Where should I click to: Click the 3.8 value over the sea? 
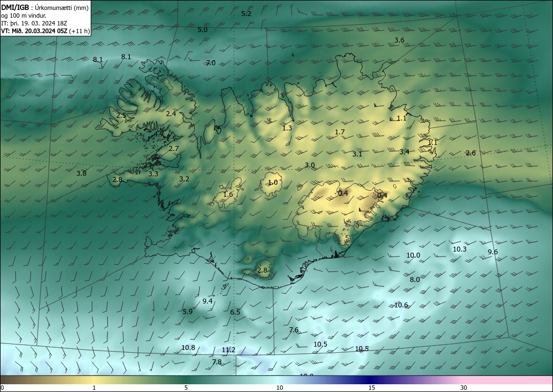81,173
